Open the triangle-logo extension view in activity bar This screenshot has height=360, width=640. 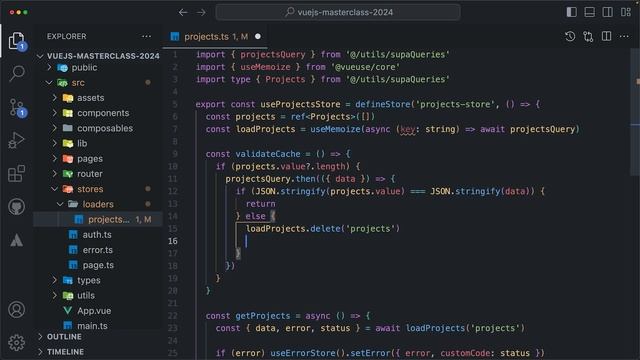(x=16, y=240)
